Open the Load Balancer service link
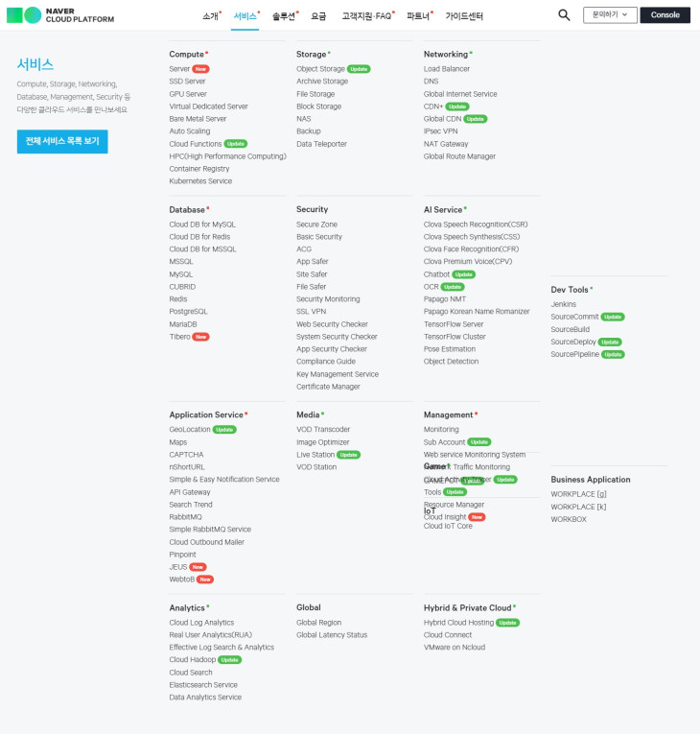700x734 pixels. coord(447,69)
